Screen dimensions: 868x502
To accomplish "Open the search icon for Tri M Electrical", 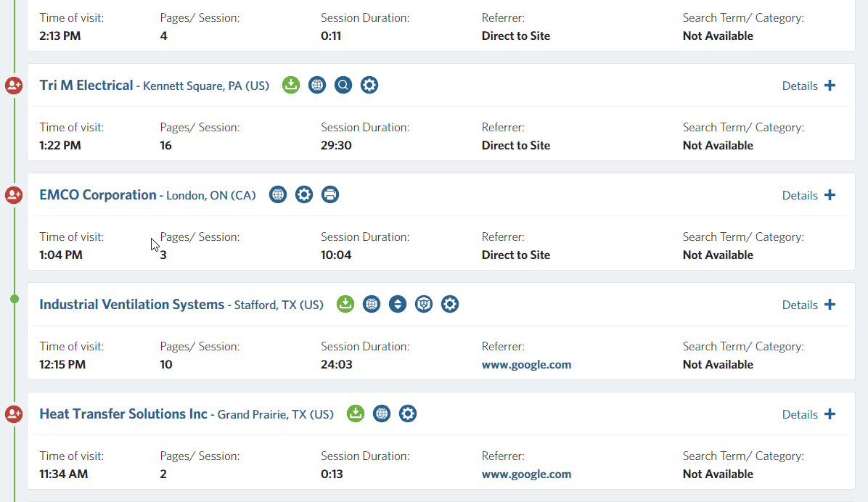I will click(x=343, y=85).
